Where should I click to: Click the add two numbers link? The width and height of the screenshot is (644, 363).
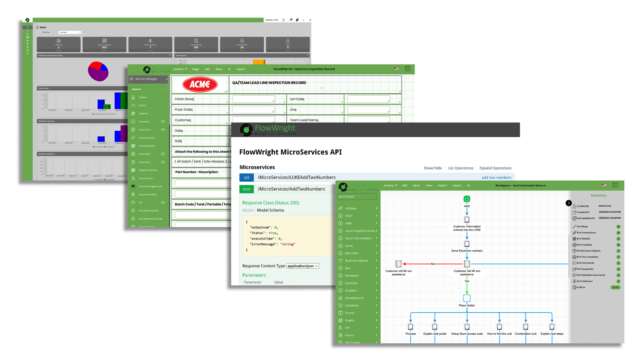point(496,177)
